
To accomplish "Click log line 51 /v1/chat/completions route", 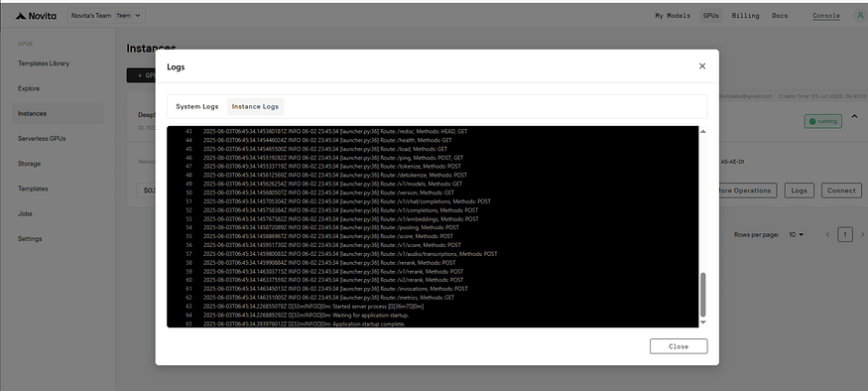I will point(347,201).
